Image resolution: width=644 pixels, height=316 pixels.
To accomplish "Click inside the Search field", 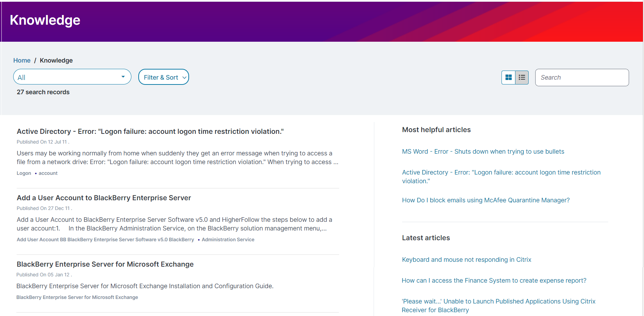I will (x=582, y=77).
